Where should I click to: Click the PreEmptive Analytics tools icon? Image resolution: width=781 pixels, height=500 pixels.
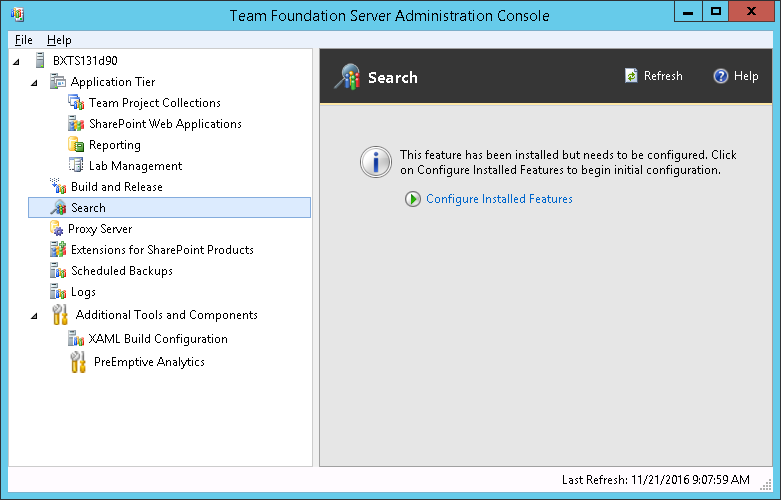78,362
